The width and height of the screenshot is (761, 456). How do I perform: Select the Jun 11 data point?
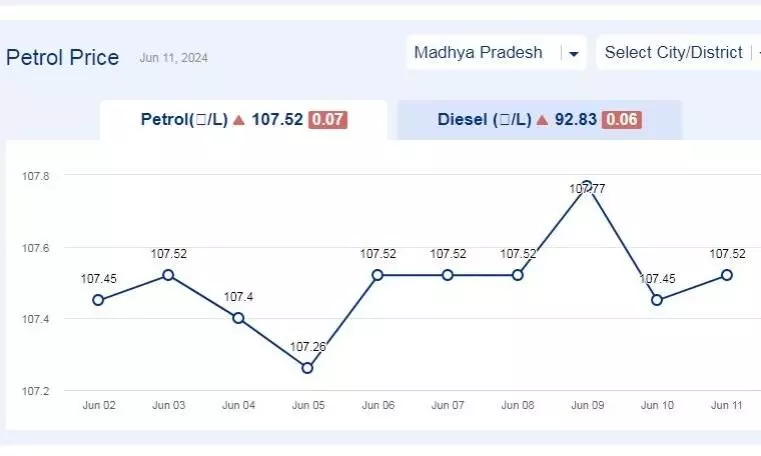coord(727,275)
